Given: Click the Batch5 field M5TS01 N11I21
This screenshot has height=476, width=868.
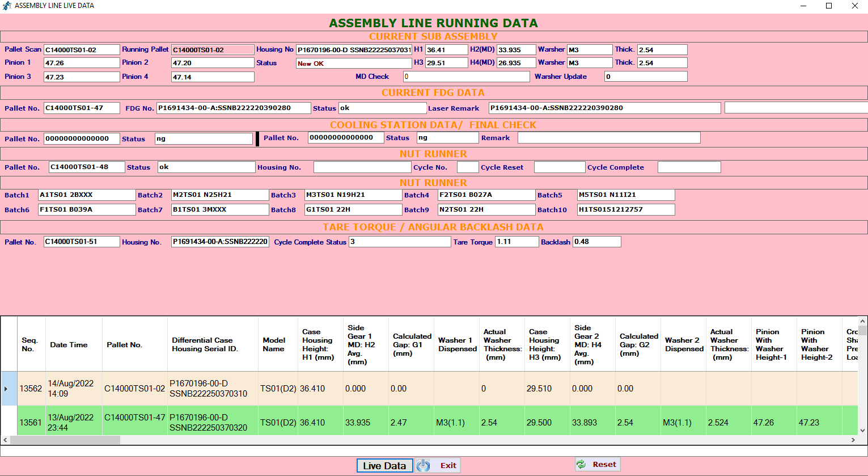Looking at the screenshot, I should (x=626, y=195).
